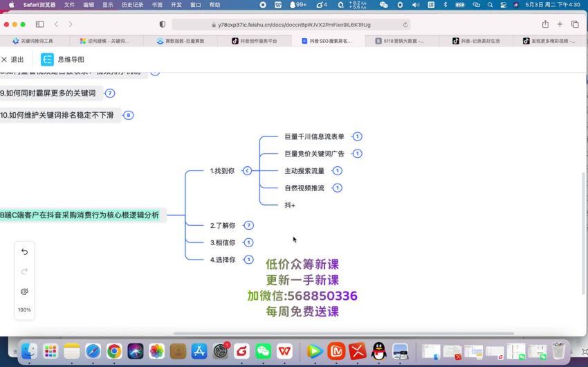Open a new Safari tab
588x367 pixels.
560,24
